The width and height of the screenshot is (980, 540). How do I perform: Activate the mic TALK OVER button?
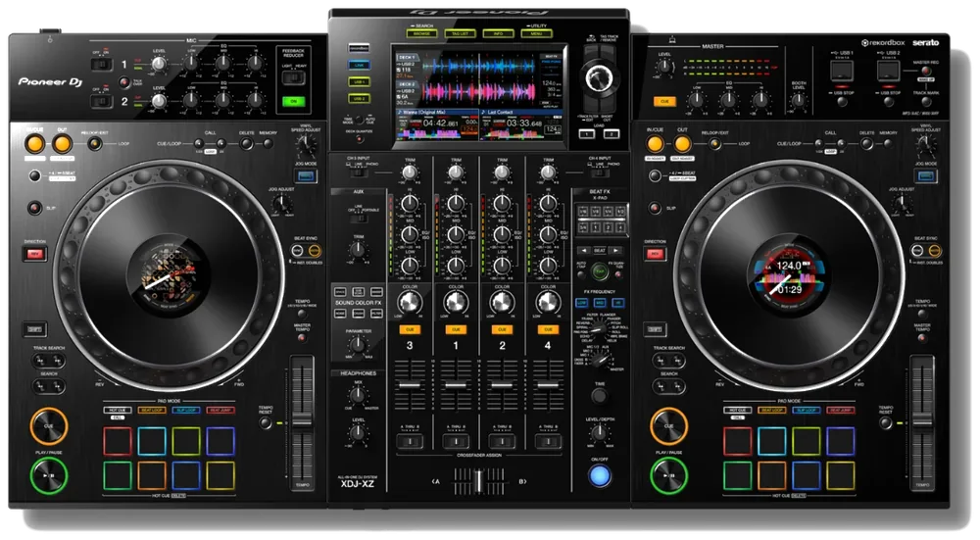tap(124, 82)
